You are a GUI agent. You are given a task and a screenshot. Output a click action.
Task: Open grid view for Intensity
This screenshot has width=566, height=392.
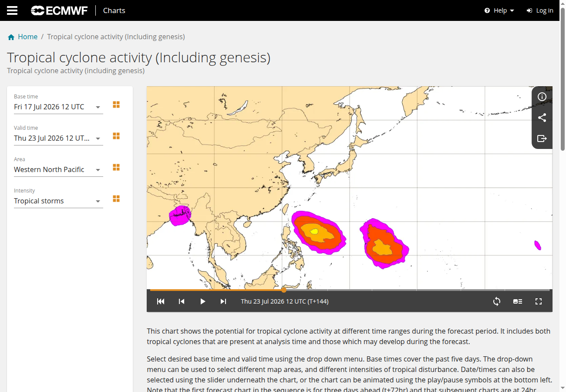116,199
